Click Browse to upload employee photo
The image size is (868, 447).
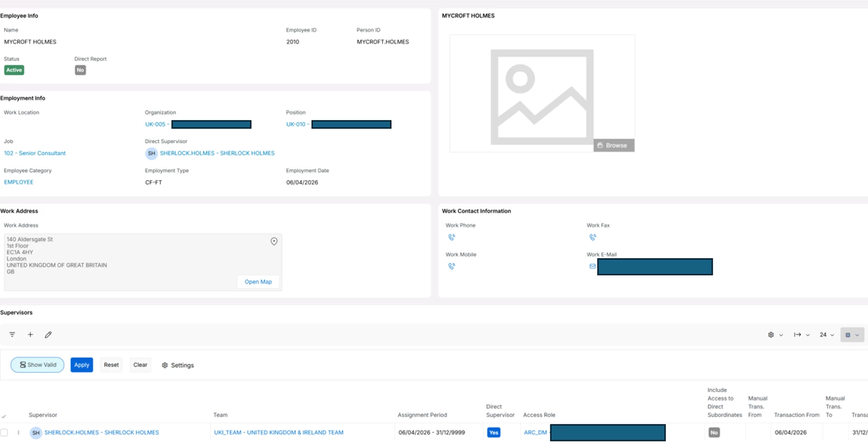(x=614, y=145)
